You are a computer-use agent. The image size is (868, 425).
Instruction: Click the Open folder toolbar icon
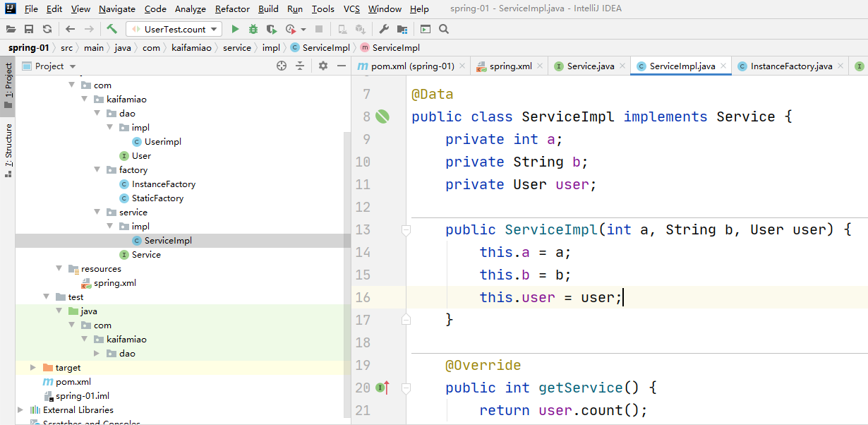point(11,29)
